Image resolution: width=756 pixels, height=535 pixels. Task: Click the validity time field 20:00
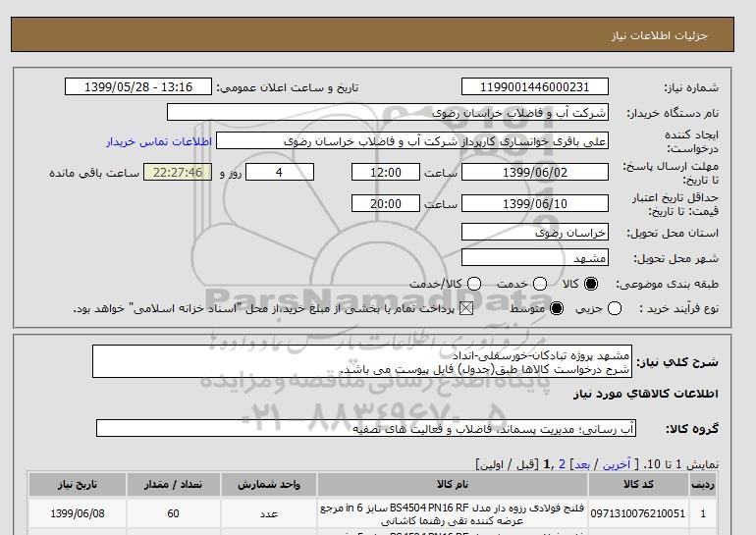click(386, 203)
